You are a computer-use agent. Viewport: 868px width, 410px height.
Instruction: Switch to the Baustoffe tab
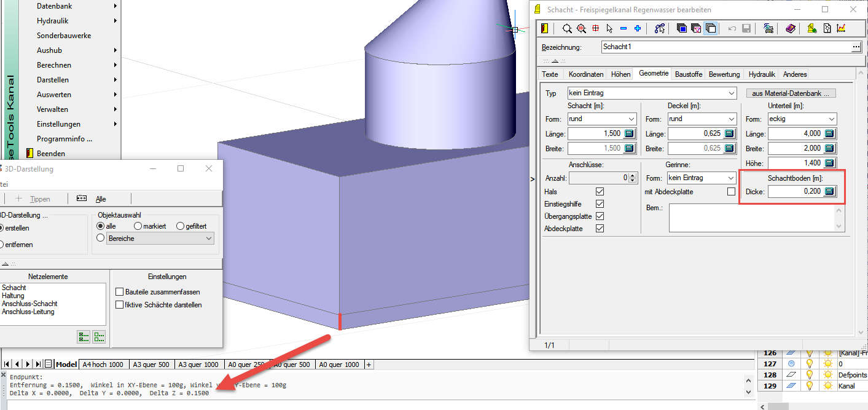click(688, 74)
